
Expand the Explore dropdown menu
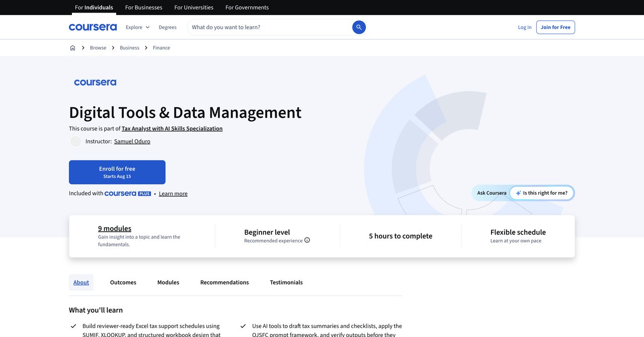(137, 27)
